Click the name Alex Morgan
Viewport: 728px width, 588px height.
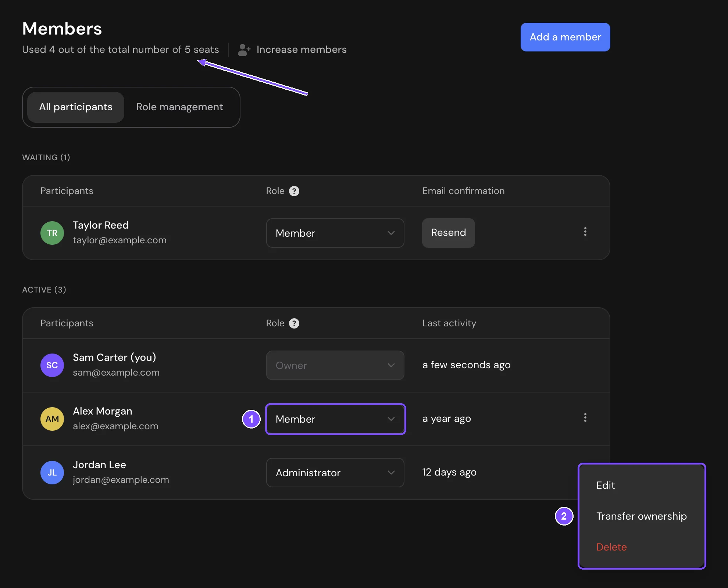coord(103,411)
